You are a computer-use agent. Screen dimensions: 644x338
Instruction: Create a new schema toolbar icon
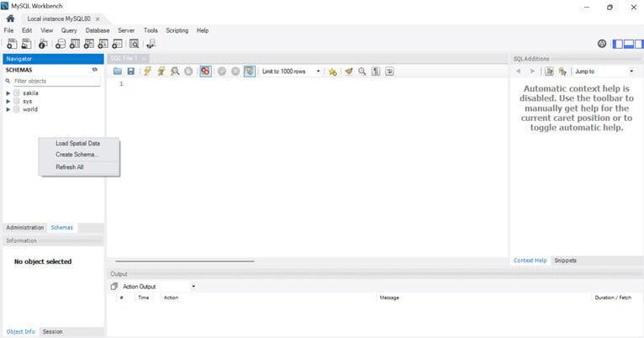61,44
